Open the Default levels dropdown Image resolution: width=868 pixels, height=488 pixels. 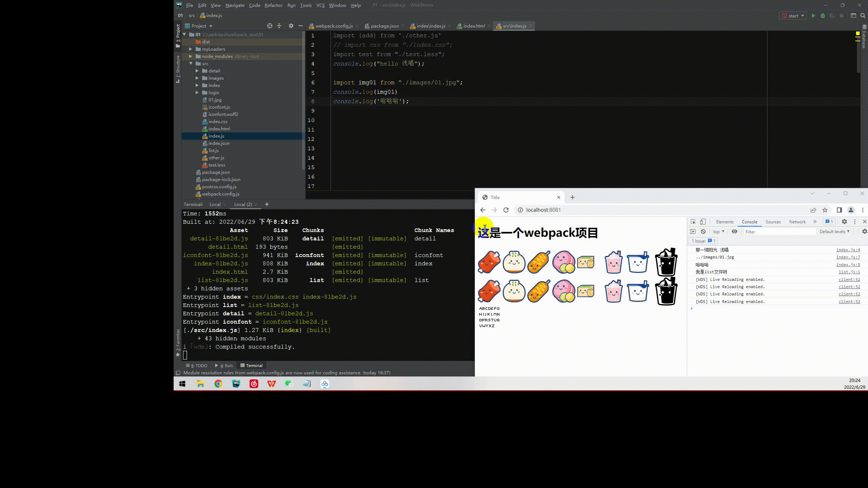tap(834, 231)
